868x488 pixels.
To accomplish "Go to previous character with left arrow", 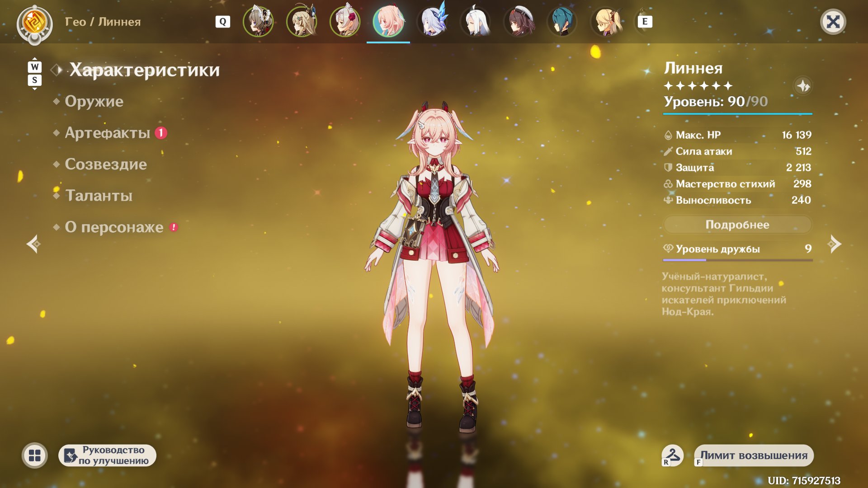I will coord(33,244).
